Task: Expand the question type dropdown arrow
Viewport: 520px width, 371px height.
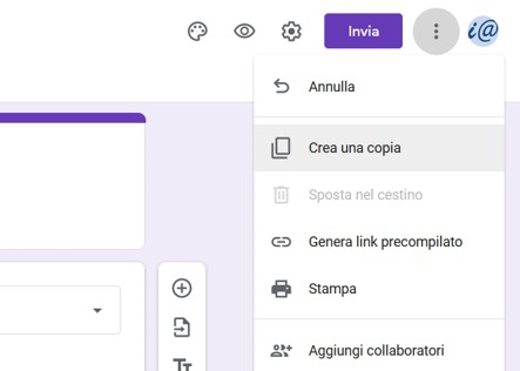Action: click(x=97, y=310)
